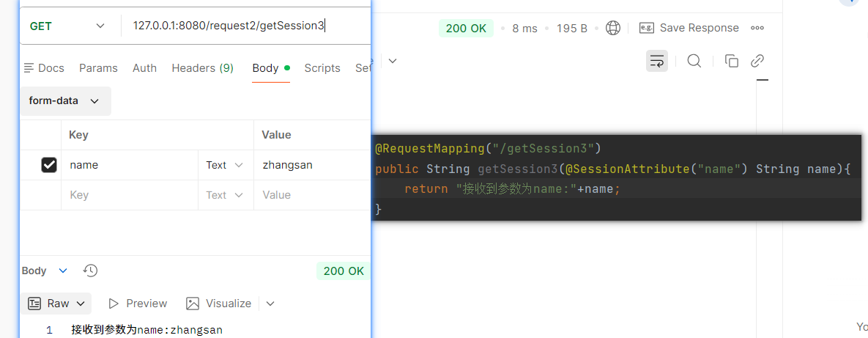Viewport: 868px width, 338px height.
Task: Open Text type dropdown in name row
Action: coord(226,165)
